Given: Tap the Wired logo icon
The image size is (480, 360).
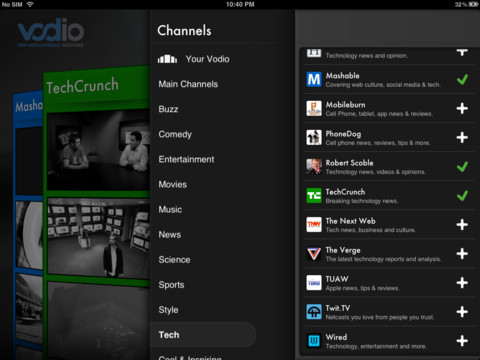Looking at the screenshot, I should click(314, 341).
